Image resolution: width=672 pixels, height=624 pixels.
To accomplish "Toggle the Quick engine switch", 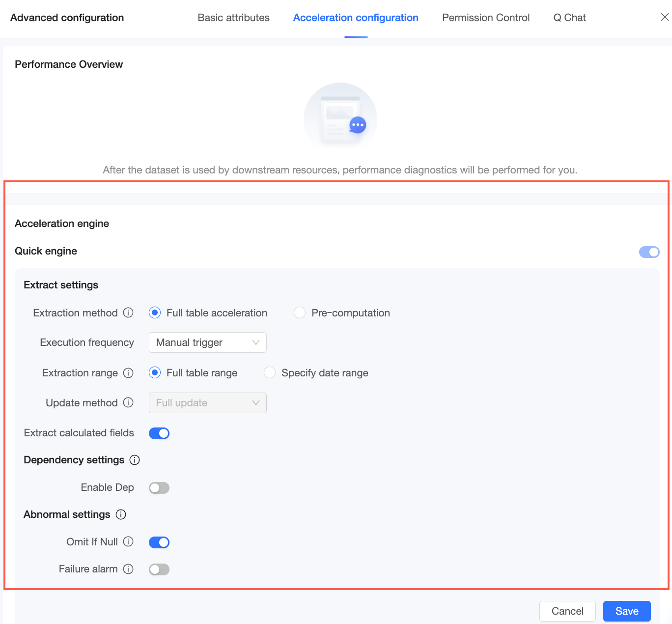I will click(649, 252).
